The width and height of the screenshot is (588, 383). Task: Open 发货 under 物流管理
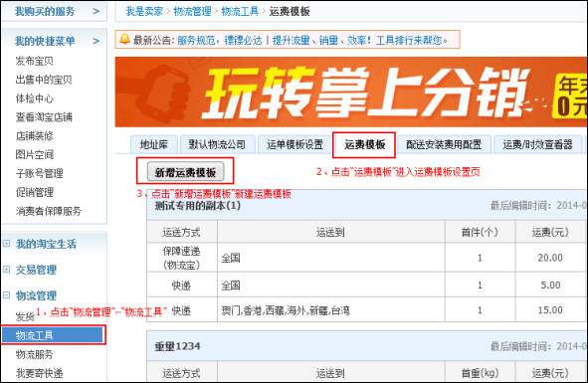[25, 316]
